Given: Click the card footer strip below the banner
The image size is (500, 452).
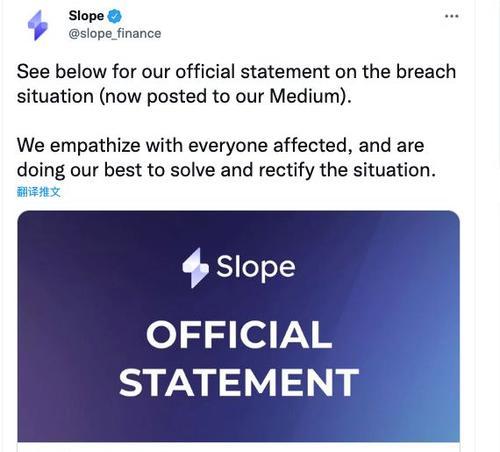Looking at the screenshot, I should (238, 447).
